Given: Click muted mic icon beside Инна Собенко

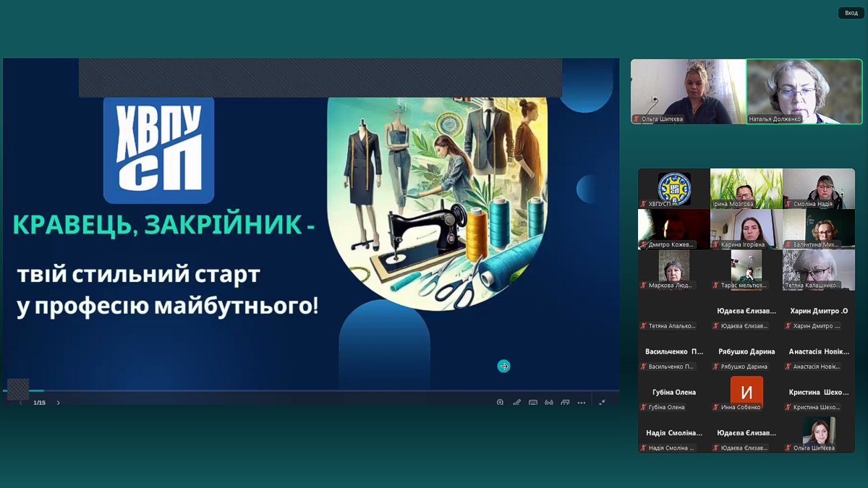Looking at the screenshot, I should point(716,407).
